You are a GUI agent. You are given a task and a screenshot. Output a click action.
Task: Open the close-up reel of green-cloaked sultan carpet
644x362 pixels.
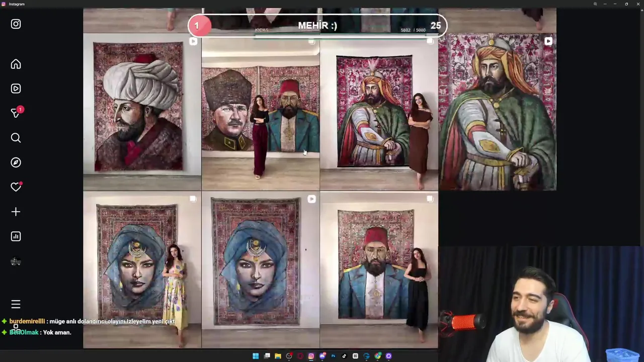[x=497, y=112]
